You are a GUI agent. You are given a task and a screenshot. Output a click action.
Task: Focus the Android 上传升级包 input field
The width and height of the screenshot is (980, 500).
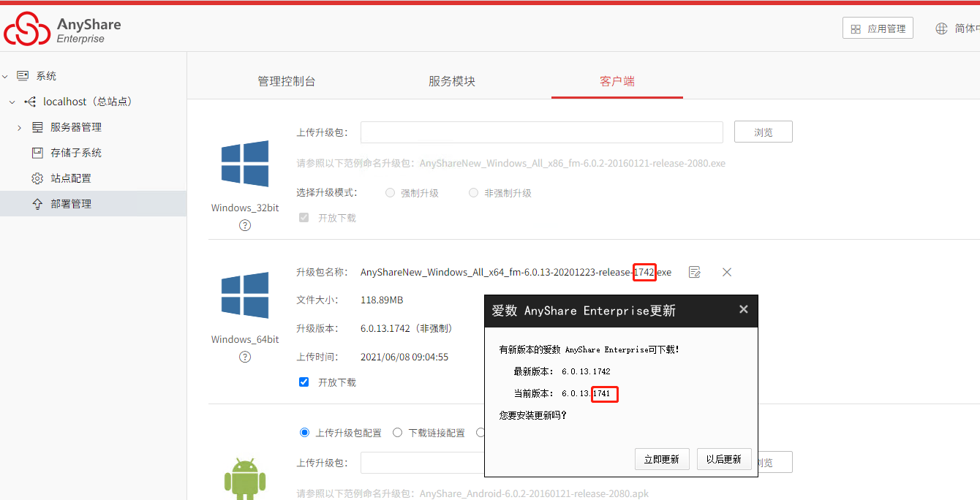pos(423,463)
